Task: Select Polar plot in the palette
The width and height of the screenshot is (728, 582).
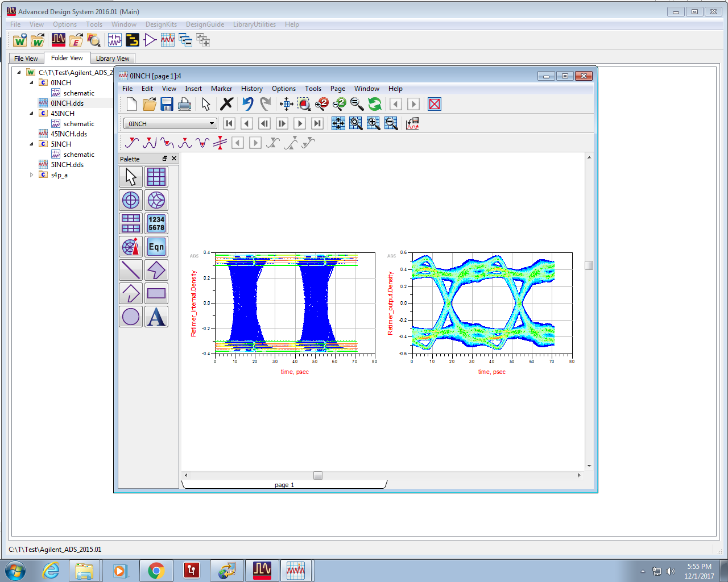Action: (x=131, y=200)
